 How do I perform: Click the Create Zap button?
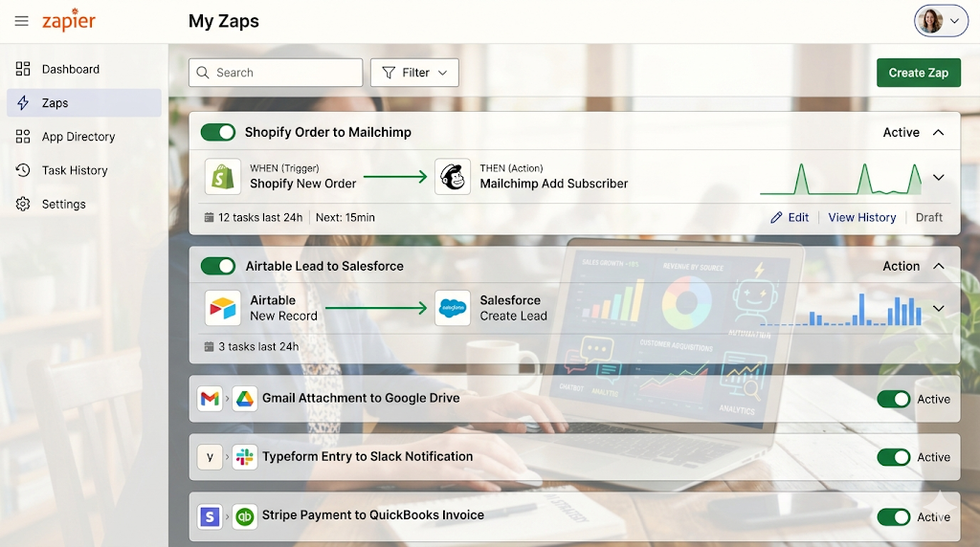[918, 73]
